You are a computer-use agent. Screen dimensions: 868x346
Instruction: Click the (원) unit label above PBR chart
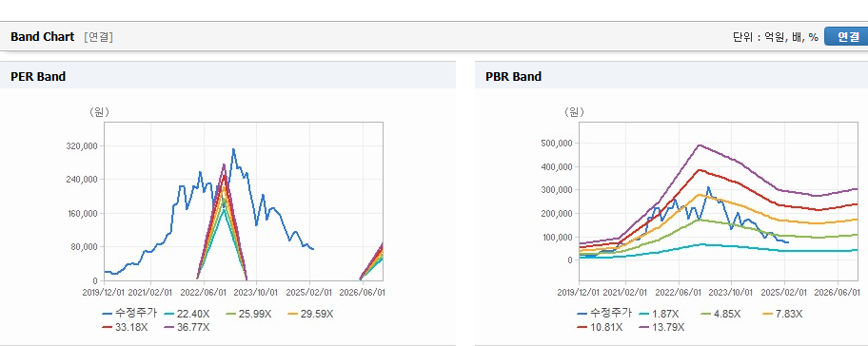pos(574,111)
